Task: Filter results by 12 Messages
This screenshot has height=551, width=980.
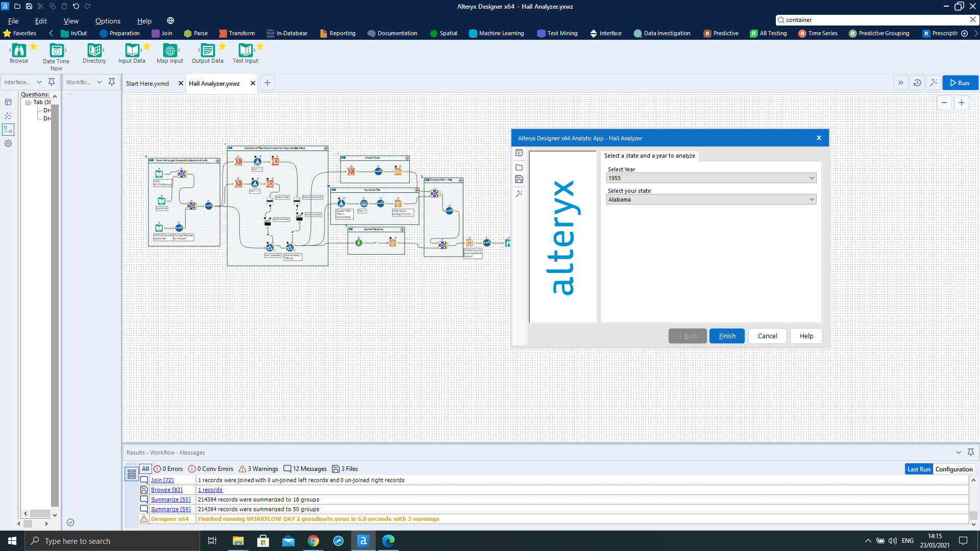Action: point(305,469)
